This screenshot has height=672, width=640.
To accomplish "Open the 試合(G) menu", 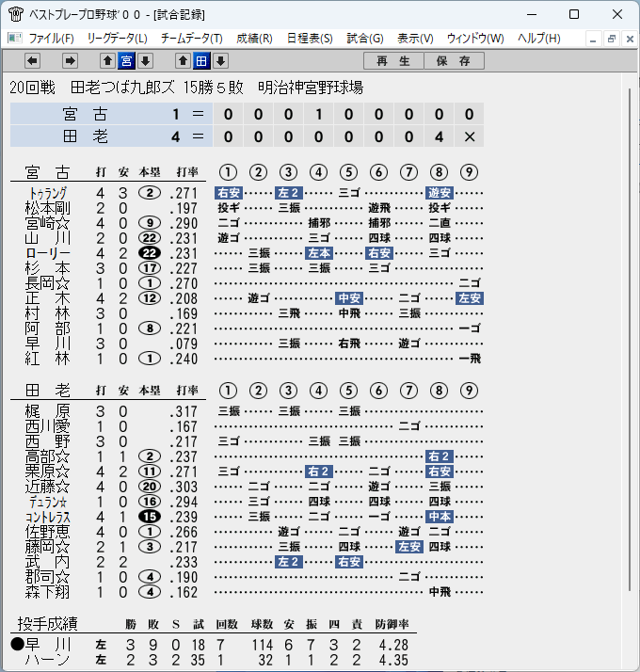I will pos(365,39).
